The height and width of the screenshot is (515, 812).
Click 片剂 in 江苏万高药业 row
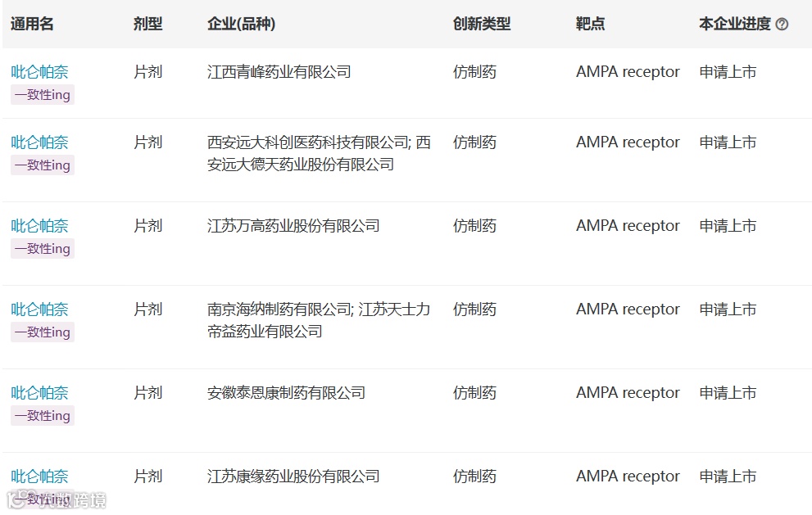148,226
